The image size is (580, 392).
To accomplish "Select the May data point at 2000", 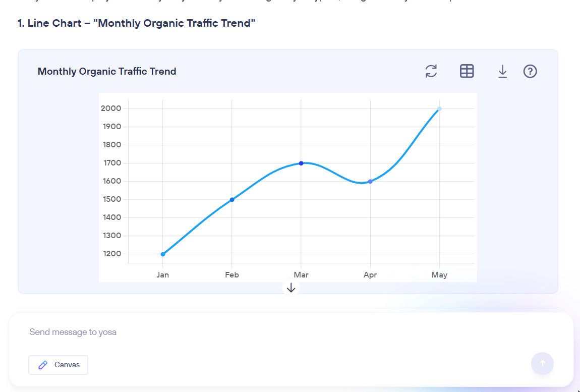I will point(439,109).
